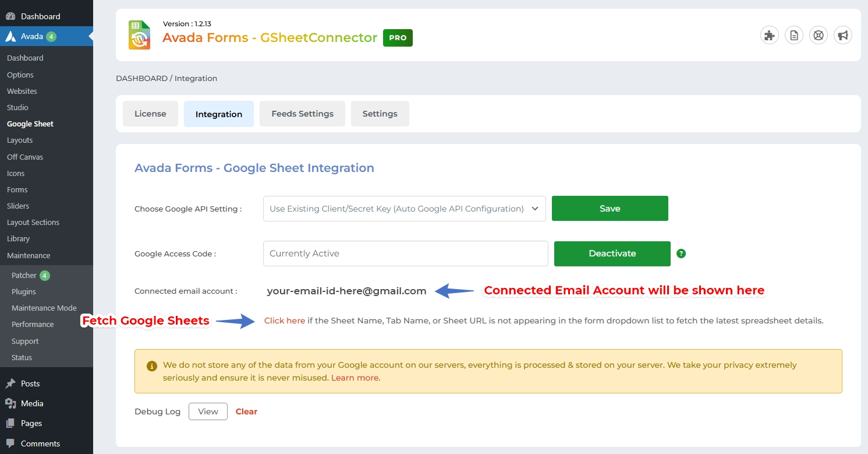Open the Feeds Settings tab
Viewport: 868px width, 454px height.
click(x=302, y=114)
